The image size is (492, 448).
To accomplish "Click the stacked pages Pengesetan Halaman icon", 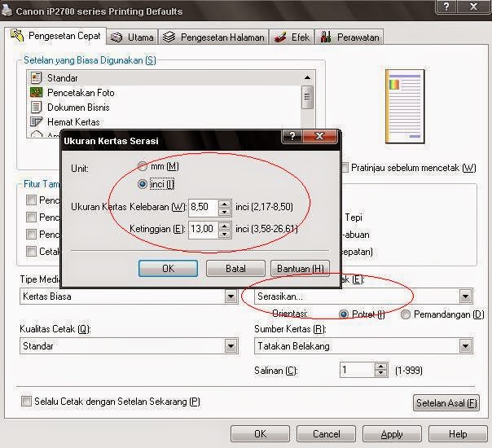I will pyautogui.click(x=169, y=37).
